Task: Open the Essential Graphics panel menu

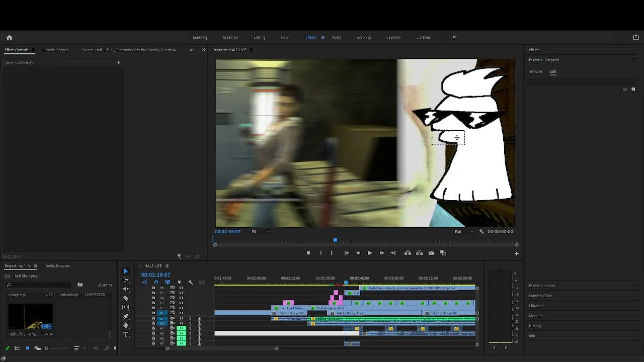Action: pyautogui.click(x=634, y=60)
